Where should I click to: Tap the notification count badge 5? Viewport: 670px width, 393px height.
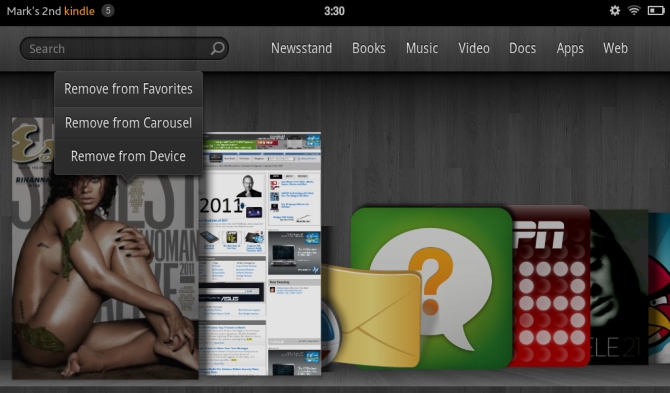[108, 11]
